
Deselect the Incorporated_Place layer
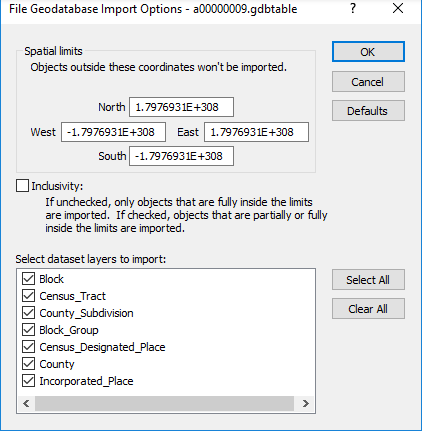click(28, 381)
